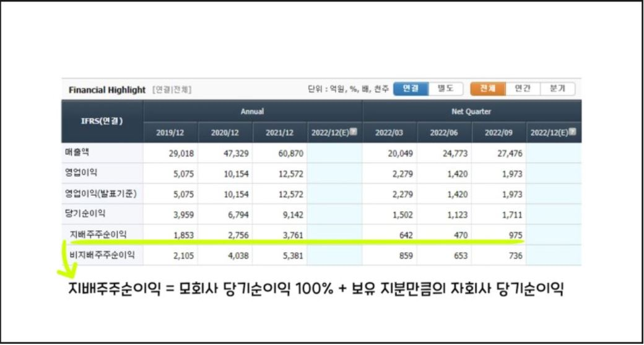
Task: Click the 매출액 row label
Action: point(77,152)
